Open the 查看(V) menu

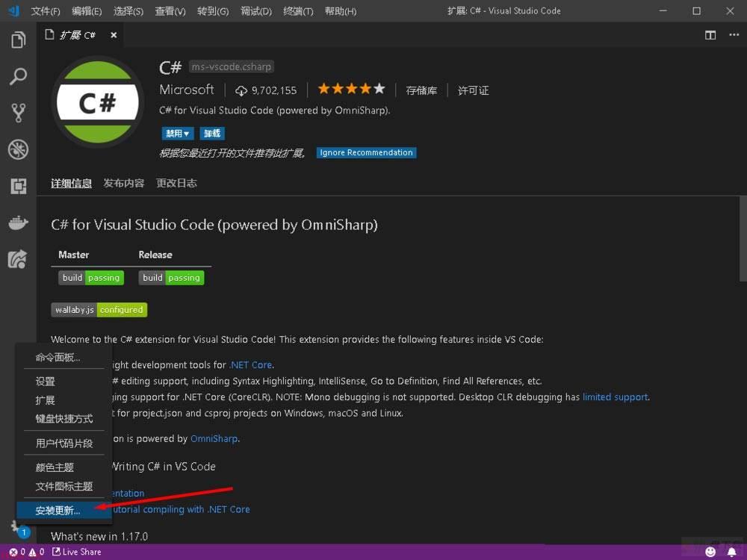point(170,11)
